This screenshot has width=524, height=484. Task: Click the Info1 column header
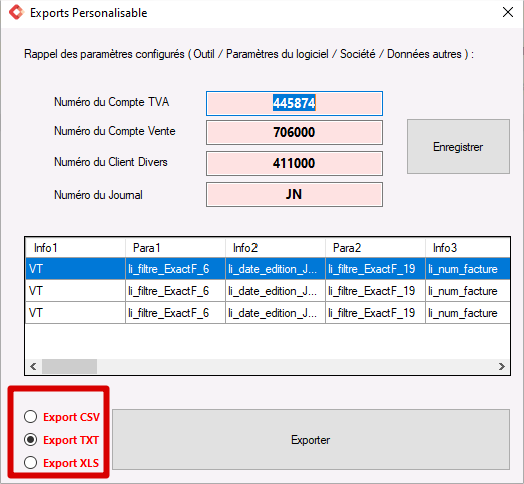pos(76,248)
